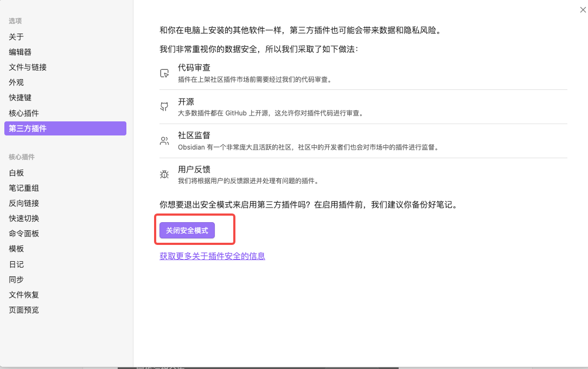Open the 同步 plugin settings

click(16, 279)
